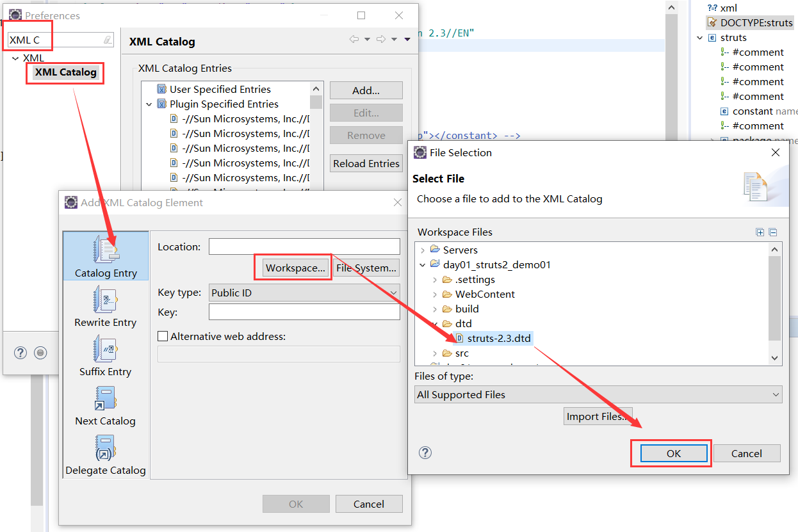
Task: Expand the .settings folder node
Action: pos(435,280)
